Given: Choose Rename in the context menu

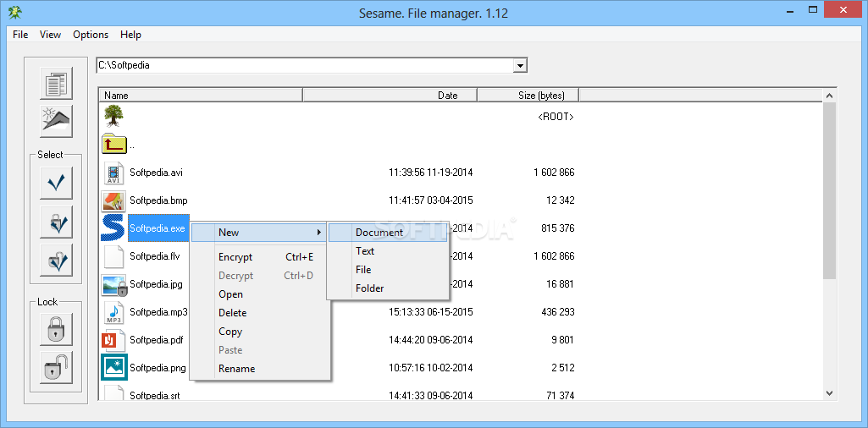Looking at the screenshot, I should pyautogui.click(x=260, y=368).
